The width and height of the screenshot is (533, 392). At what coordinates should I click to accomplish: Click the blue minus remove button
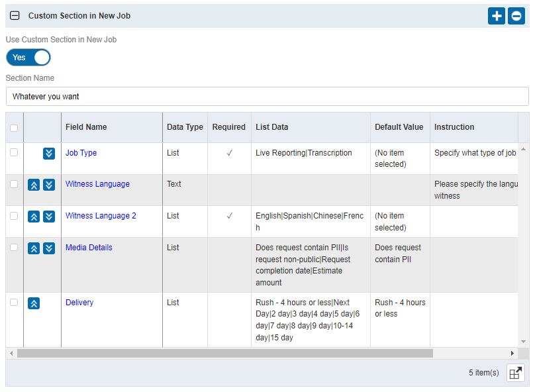516,16
